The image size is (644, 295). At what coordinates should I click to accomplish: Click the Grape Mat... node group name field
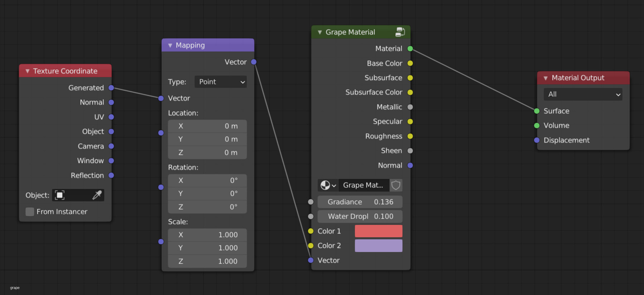(363, 185)
